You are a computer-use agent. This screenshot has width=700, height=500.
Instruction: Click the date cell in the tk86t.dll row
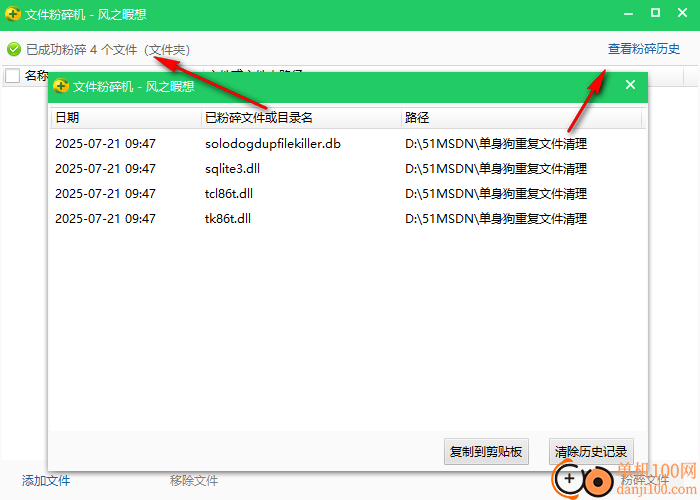105,219
